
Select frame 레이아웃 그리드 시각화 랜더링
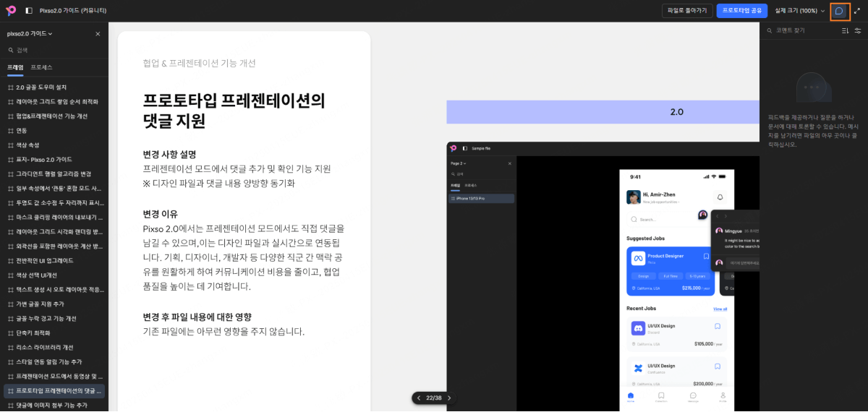point(54,231)
